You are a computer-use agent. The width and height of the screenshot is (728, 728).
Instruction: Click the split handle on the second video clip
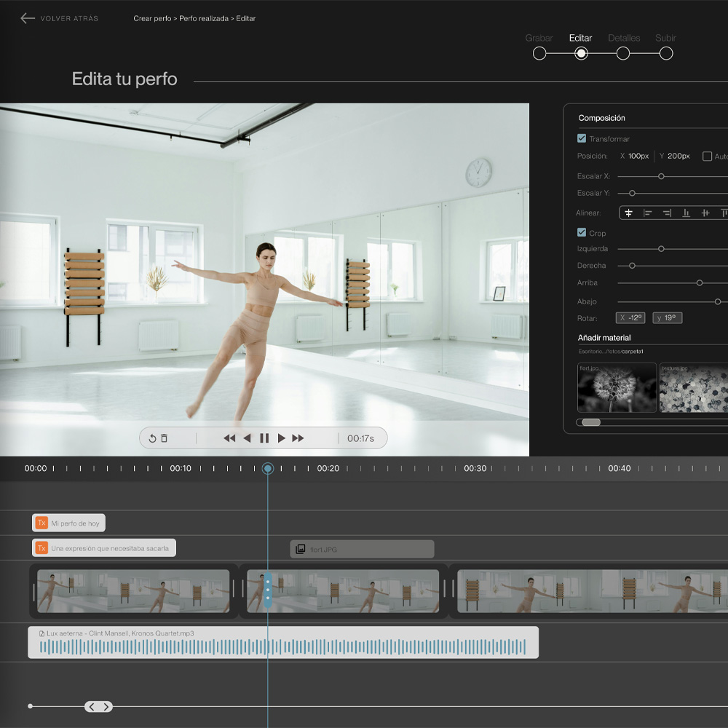268,590
